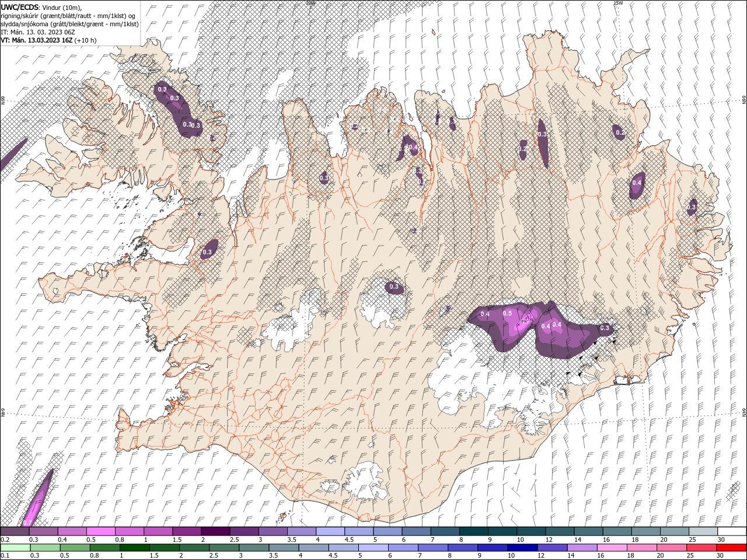Click the '4.5' value label under top legend row

tap(349, 540)
